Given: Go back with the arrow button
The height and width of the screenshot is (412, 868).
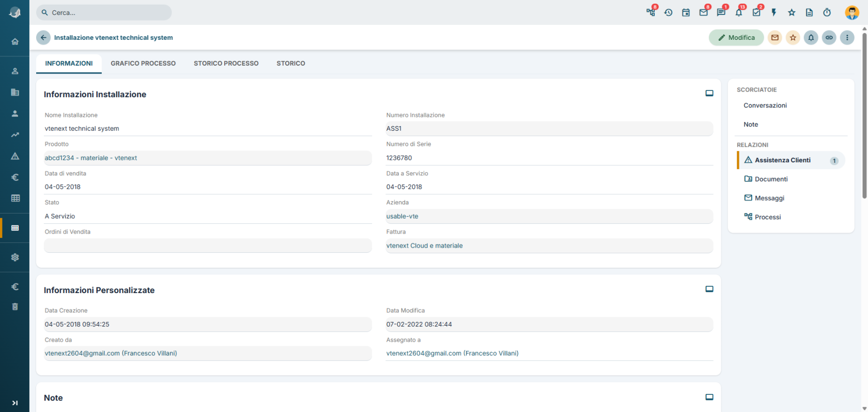Looking at the screenshot, I should (43, 38).
